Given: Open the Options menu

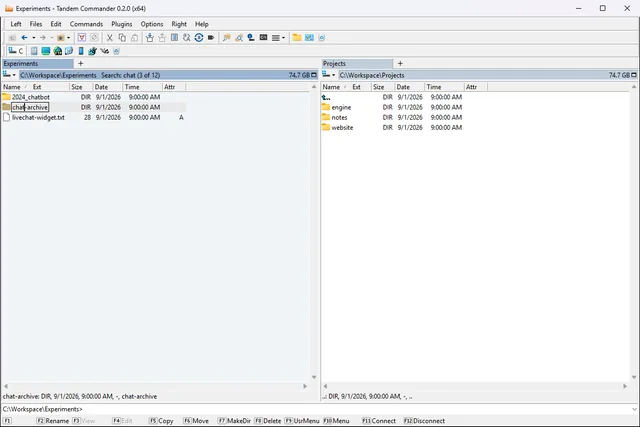Looking at the screenshot, I should point(152,24).
